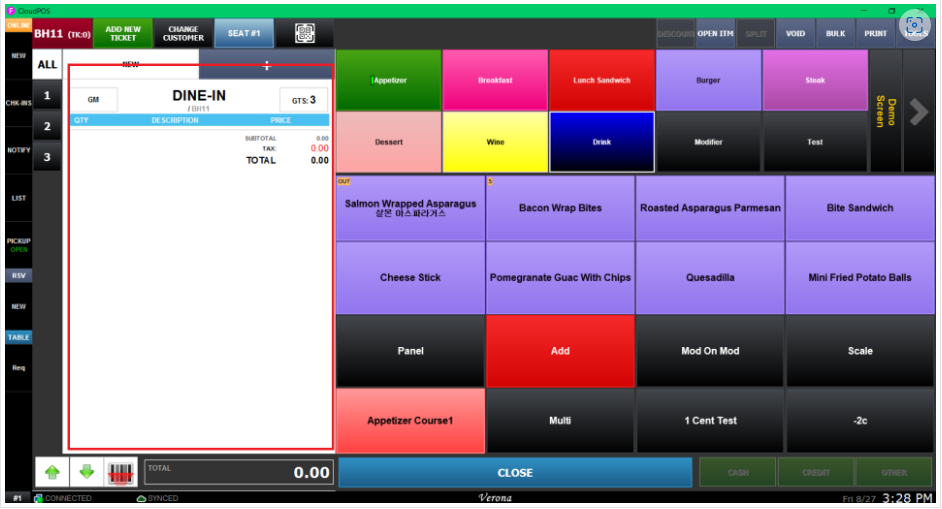Click the GTS: 3 guest count box
This screenshot has height=509, width=942.
coord(304,100)
